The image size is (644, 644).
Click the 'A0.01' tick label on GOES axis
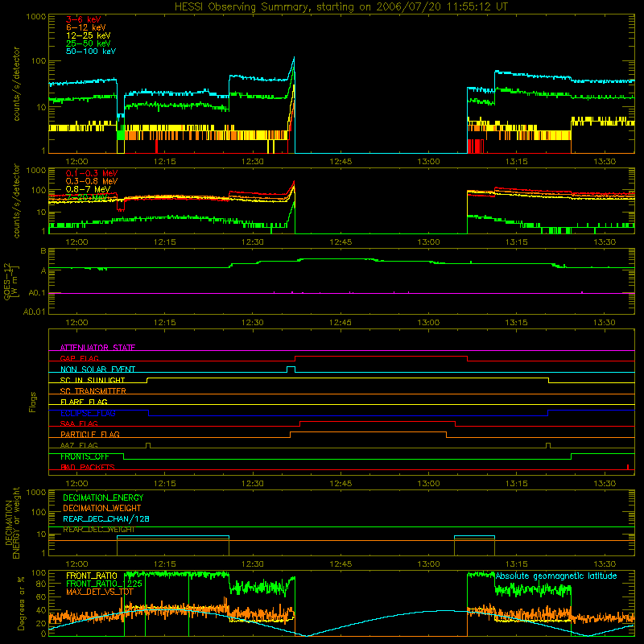pos(34,312)
